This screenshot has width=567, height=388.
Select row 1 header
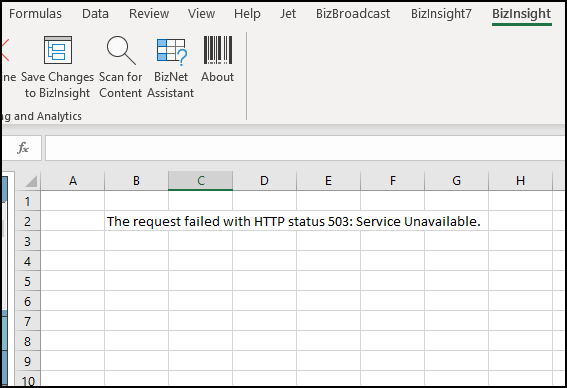[x=27, y=201]
